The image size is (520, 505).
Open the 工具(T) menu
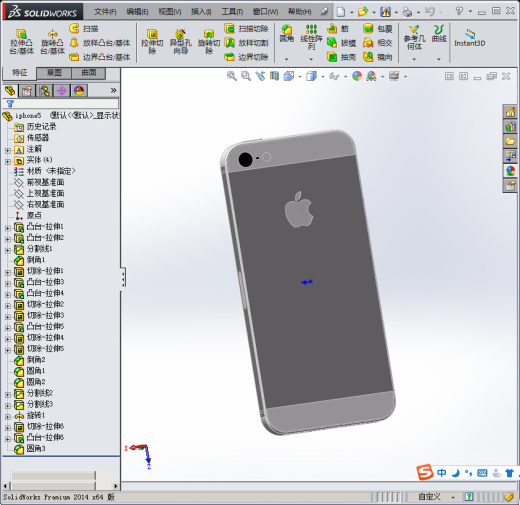pyautogui.click(x=232, y=12)
